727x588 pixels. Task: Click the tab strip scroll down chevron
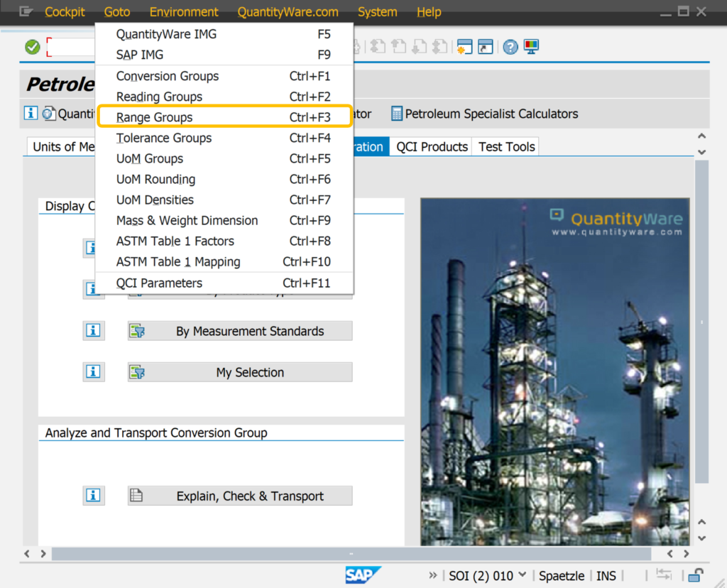point(702,152)
